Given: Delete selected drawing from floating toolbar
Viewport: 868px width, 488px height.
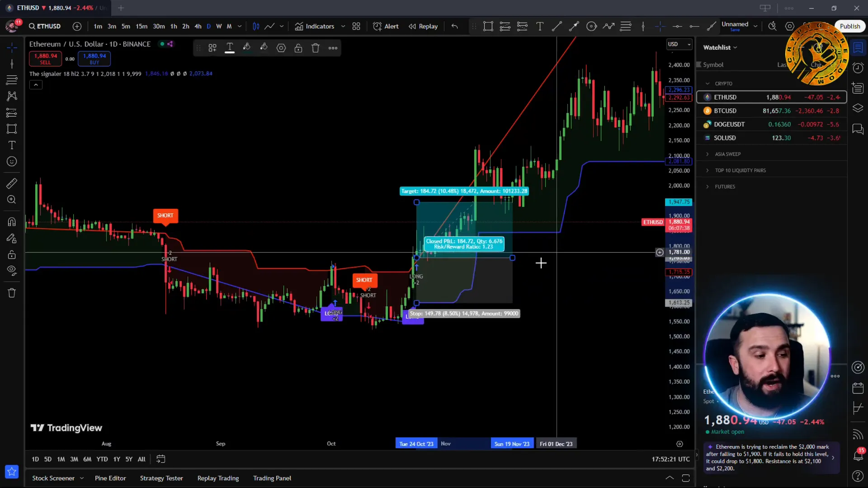Looking at the screenshot, I should click(316, 48).
